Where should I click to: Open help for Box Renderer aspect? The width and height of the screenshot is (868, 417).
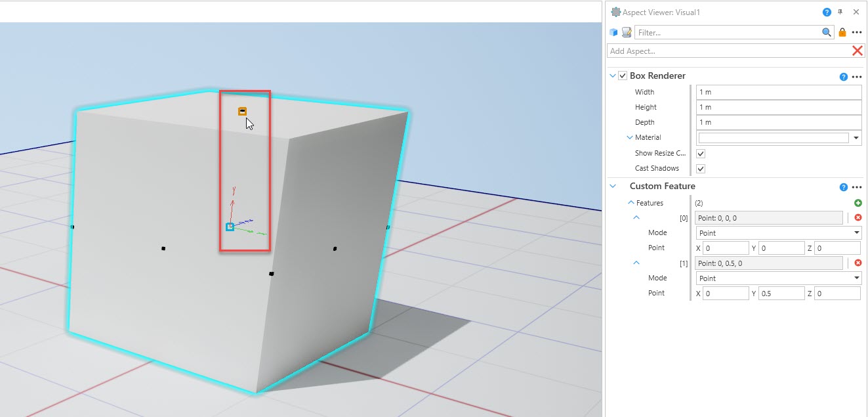click(844, 77)
